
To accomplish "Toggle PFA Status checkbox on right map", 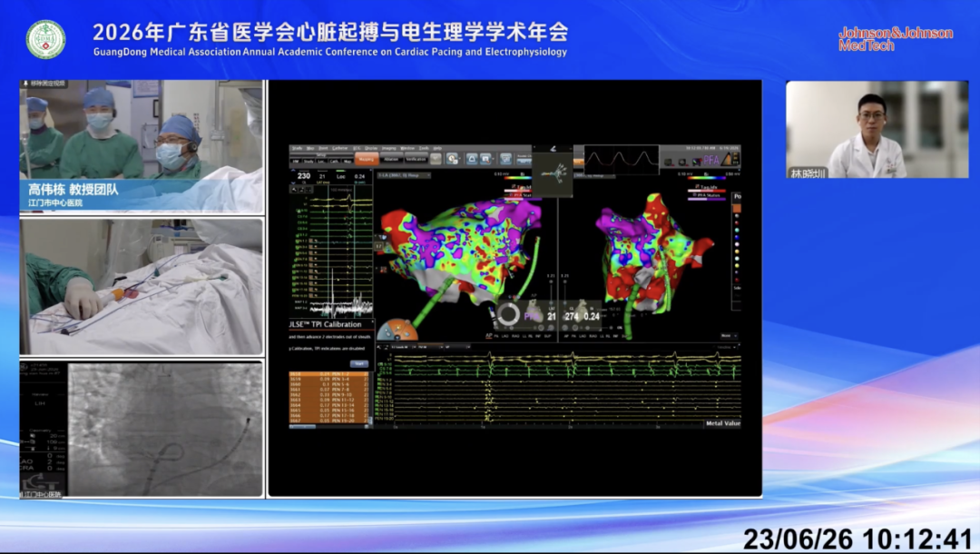I will coord(694,194).
